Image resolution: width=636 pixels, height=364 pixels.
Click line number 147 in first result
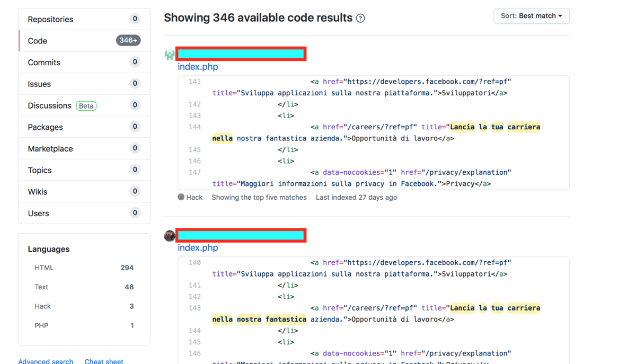point(195,172)
